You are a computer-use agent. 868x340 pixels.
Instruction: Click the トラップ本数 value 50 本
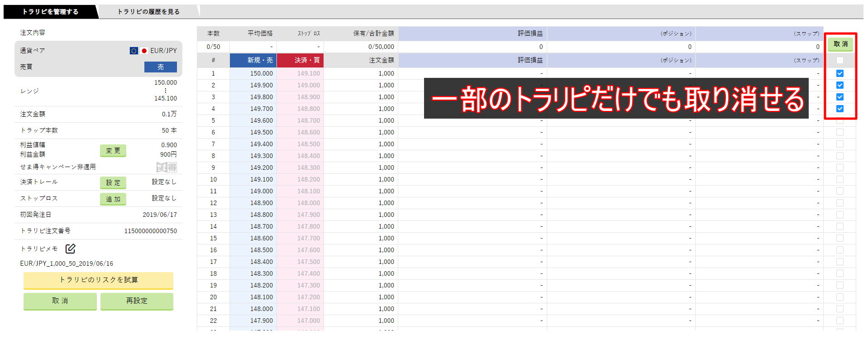tap(169, 130)
